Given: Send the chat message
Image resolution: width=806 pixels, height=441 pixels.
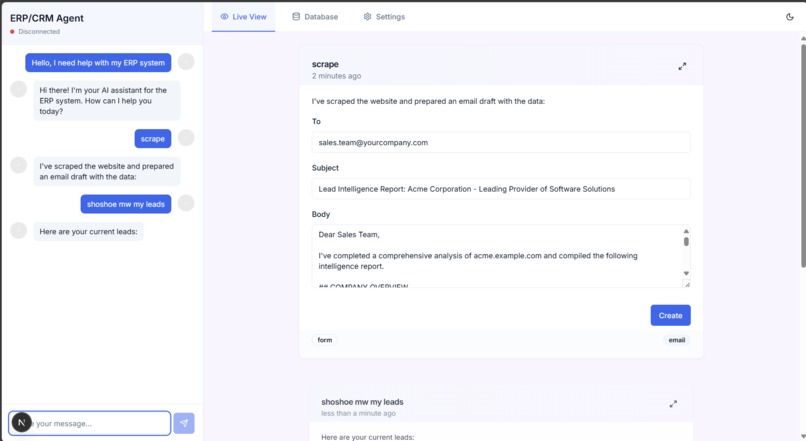Looking at the screenshot, I should (x=184, y=424).
